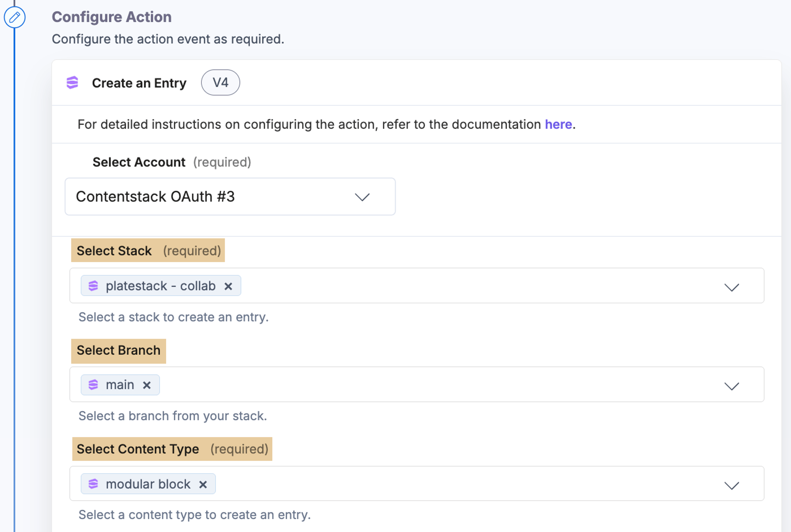This screenshot has width=791, height=532.
Task: Click the modular block chip icon
Action: pyautogui.click(x=93, y=484)
